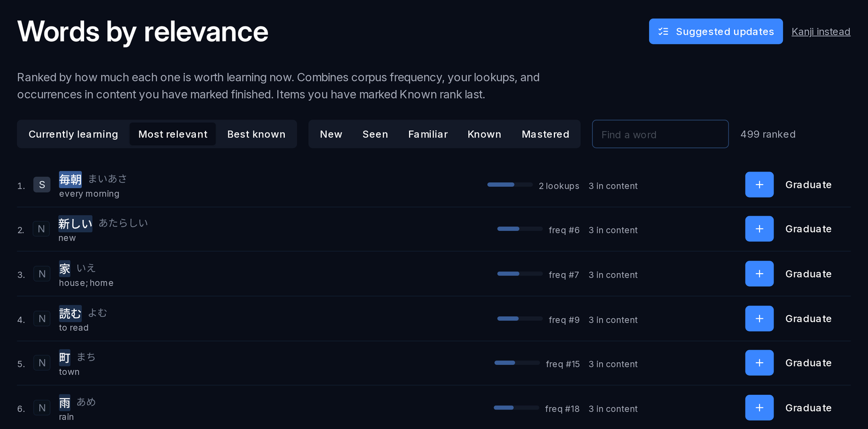Filter by New status
Viewport: 868px width, 429px height.
(331, 134)
